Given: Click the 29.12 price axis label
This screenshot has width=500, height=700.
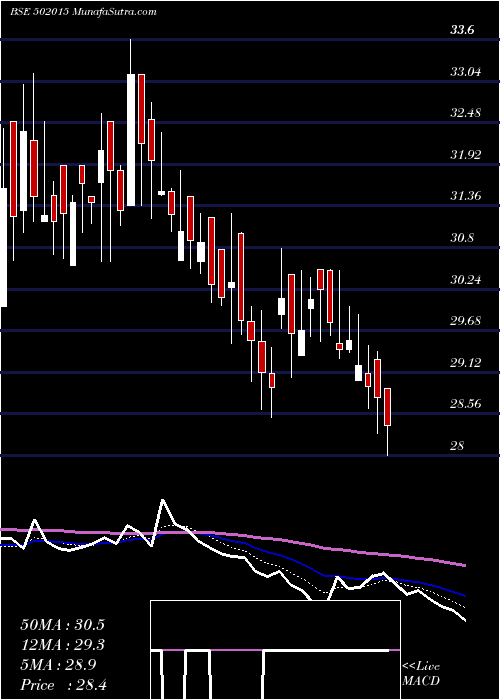Looking at the screenshot, I should [466, 362].
